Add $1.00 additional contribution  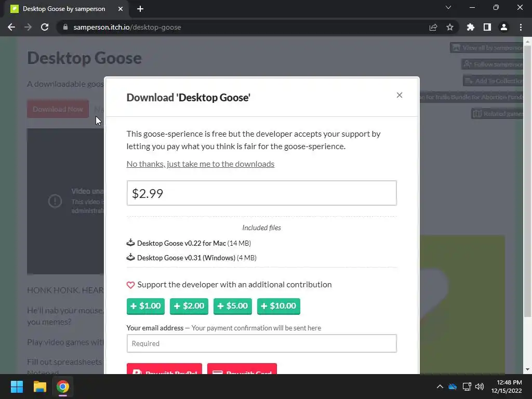point(145,306)
